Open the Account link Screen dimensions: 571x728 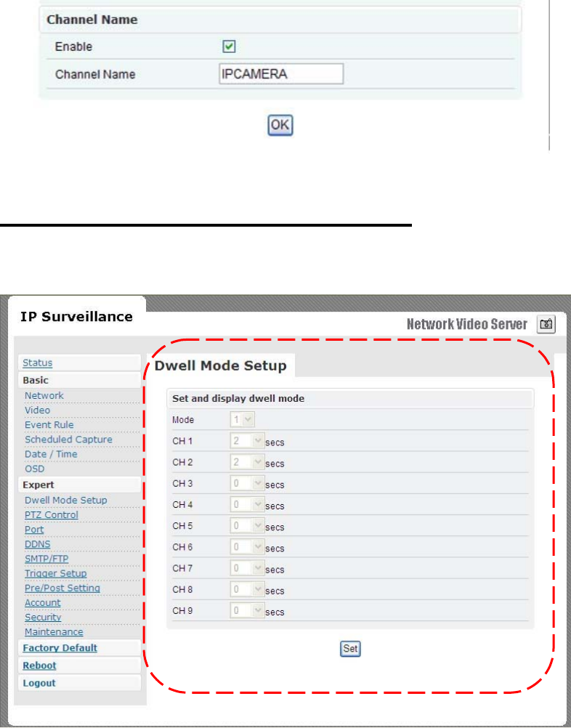click(x=43, y=602)
